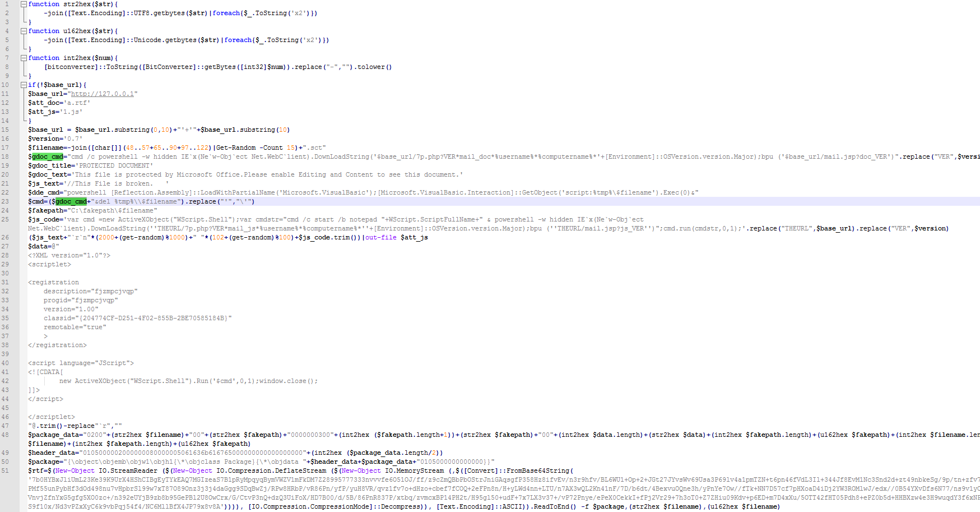The height and width of the screenshot is (512, 980).
Task: Click the opening <scriptlet> tag
Action: [x=49, y=264]
